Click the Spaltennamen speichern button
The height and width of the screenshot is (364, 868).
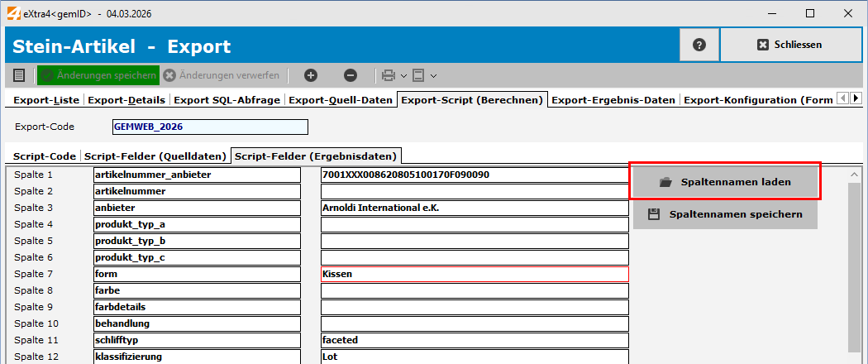pyautogui.click(x=725, y=214)
